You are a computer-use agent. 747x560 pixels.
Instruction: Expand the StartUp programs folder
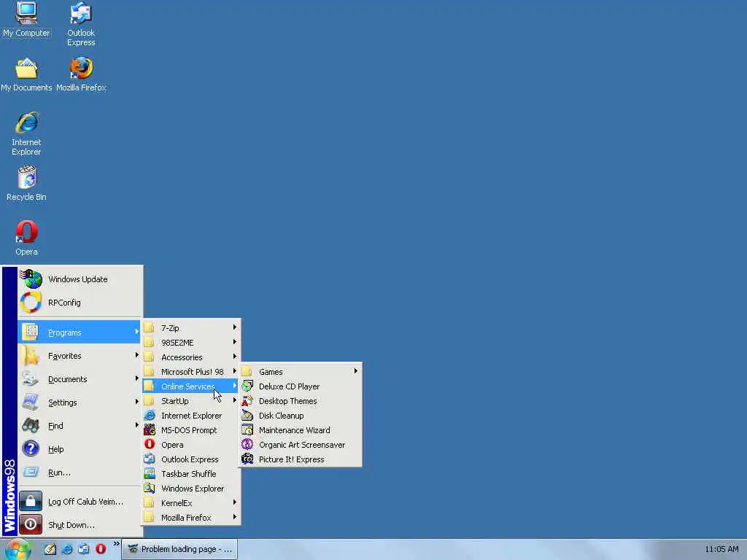point(191,401)
